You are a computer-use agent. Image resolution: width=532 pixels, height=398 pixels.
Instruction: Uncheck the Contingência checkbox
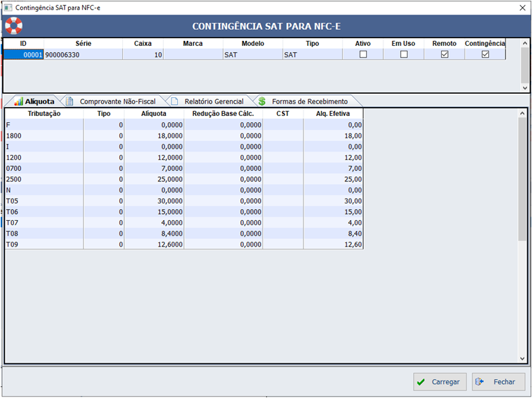[485, 54]
